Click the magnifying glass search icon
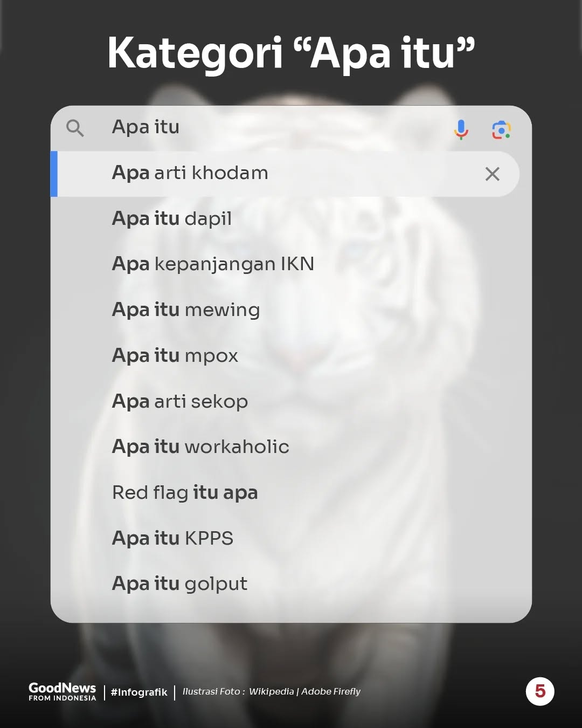This screenshot has width=582, height=728. point(75,128)
